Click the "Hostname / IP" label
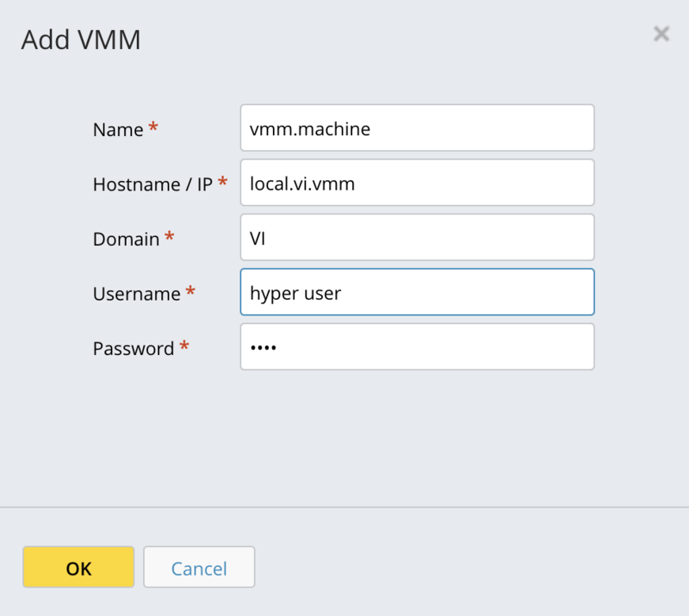 point(152,184)
